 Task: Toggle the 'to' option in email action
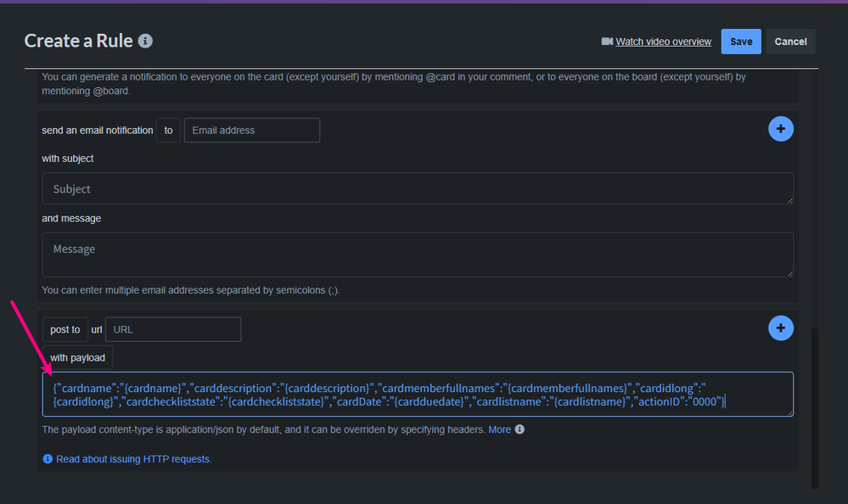tap(168, 131)
